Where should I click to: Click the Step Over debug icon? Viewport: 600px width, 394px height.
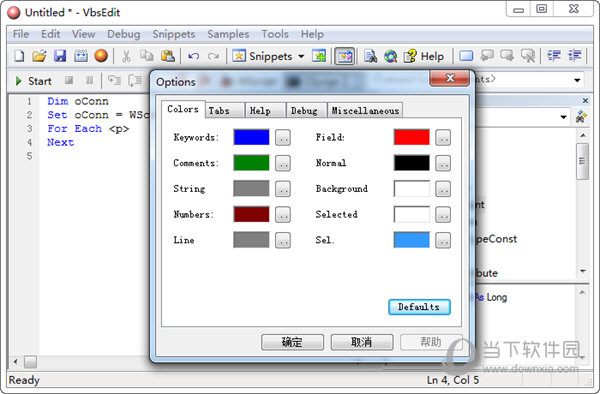click(134, 80)
